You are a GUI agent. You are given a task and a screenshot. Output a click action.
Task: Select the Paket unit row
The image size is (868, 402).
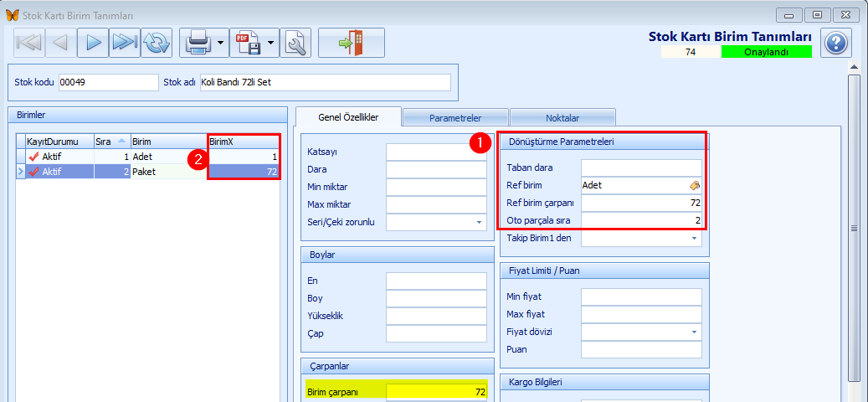point(148,172)
